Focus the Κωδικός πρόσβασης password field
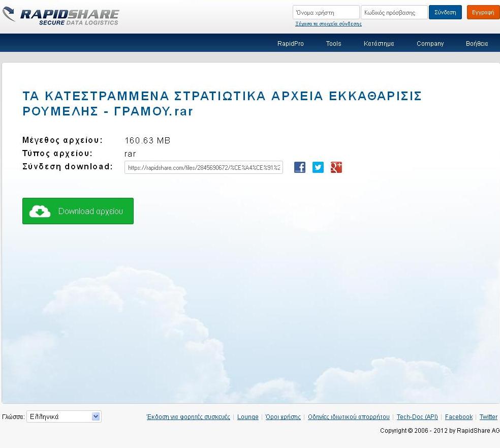 [394, 12]
